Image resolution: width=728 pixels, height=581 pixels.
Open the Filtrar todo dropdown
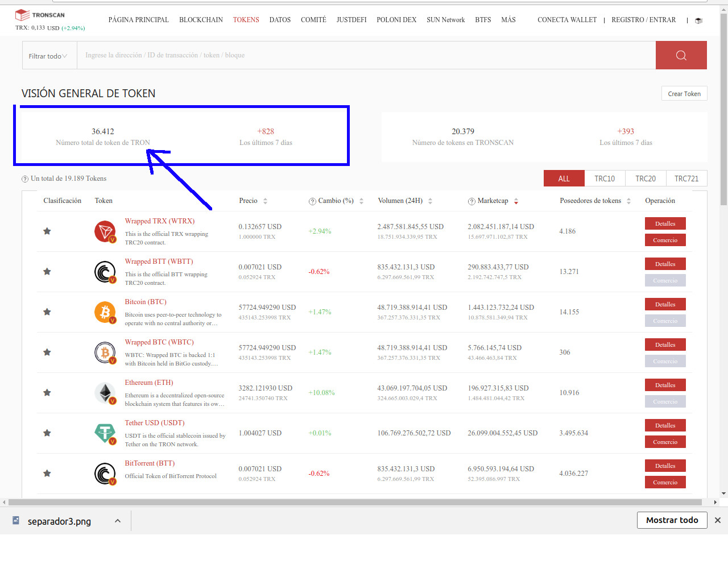[49, 56]
